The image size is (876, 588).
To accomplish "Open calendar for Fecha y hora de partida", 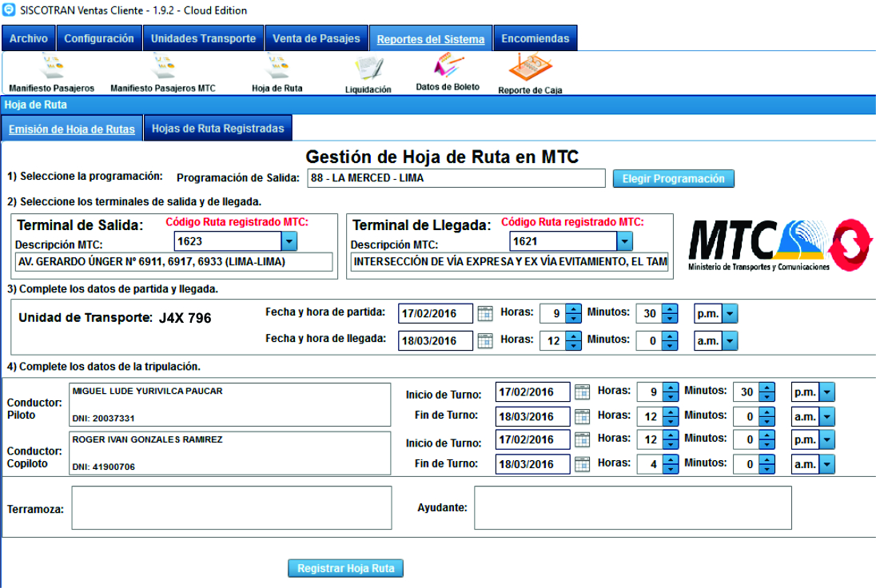I will (x=485, y=313).
